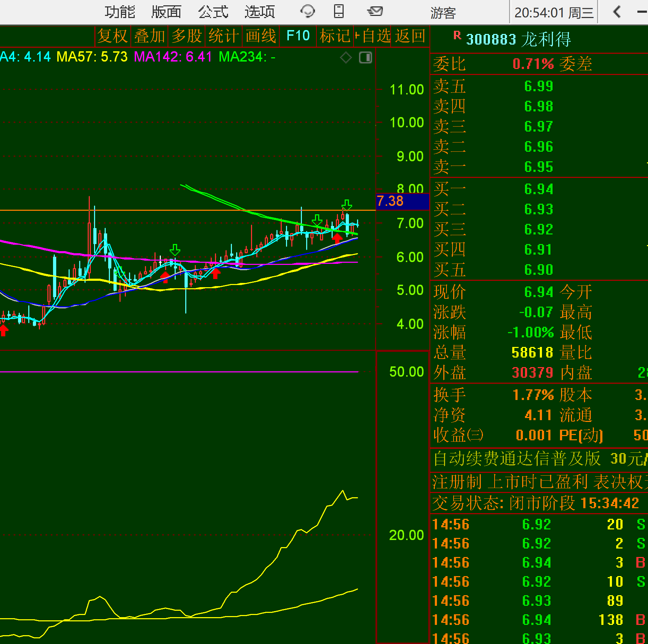Image resolution: width=648 pixels, height=644 pixels.
Task: Select the 多股 multi-stock button
Action: [x=187, y=36]
